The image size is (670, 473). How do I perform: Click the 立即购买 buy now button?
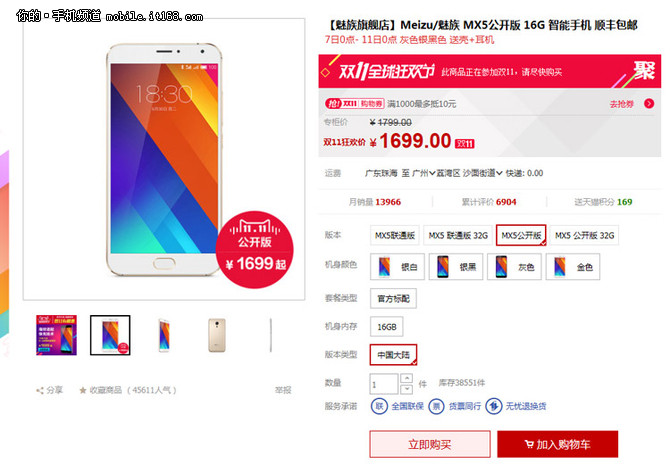click(x=430, y=444)
